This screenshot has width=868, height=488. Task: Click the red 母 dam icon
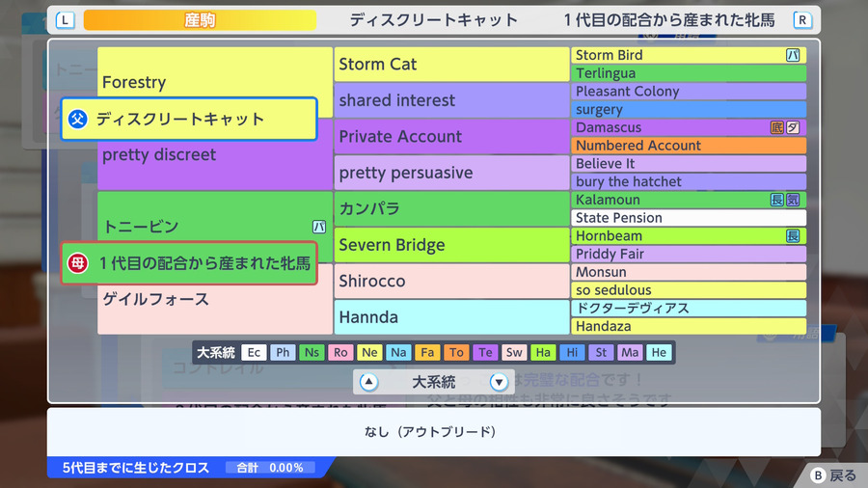coord(78,263)
